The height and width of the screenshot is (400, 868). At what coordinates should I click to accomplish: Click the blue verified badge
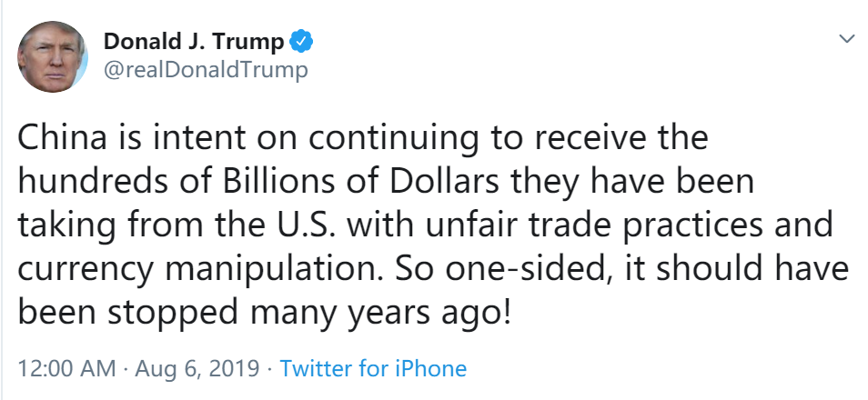tap(301, 42)
